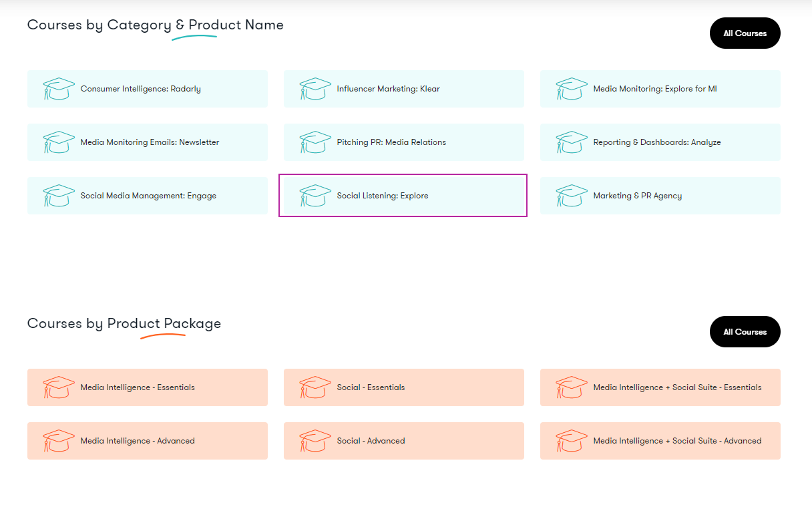
Task: Open All Courses button for Product Package
Action: (745, 332)
